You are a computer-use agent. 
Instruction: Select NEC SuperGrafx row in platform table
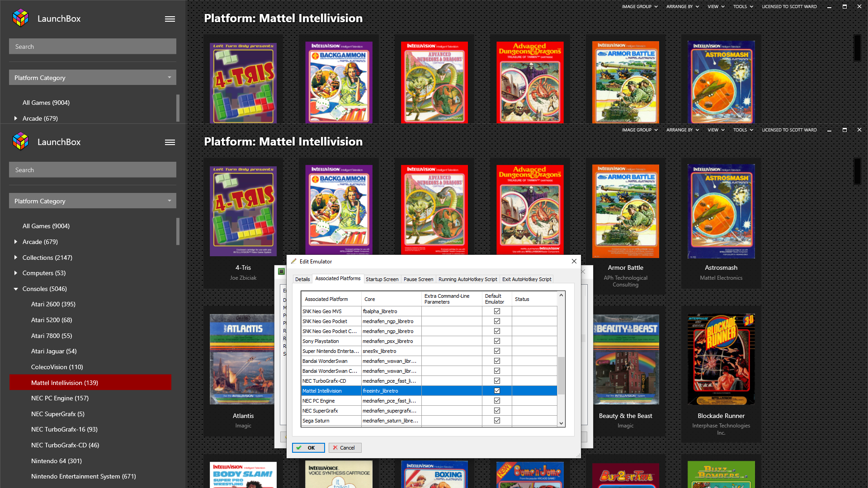pyautogui.click(x=429, y=411)
